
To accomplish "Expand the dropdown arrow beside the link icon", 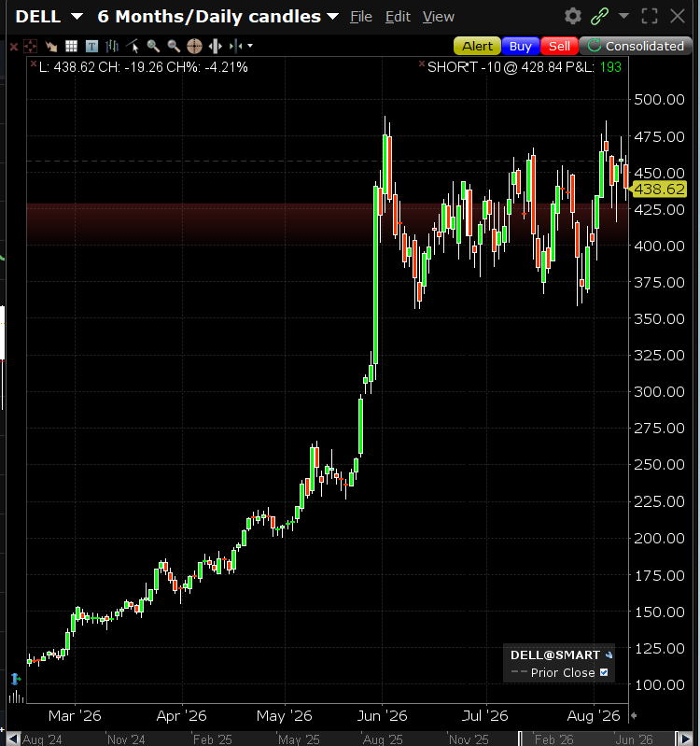I will 623,16.
